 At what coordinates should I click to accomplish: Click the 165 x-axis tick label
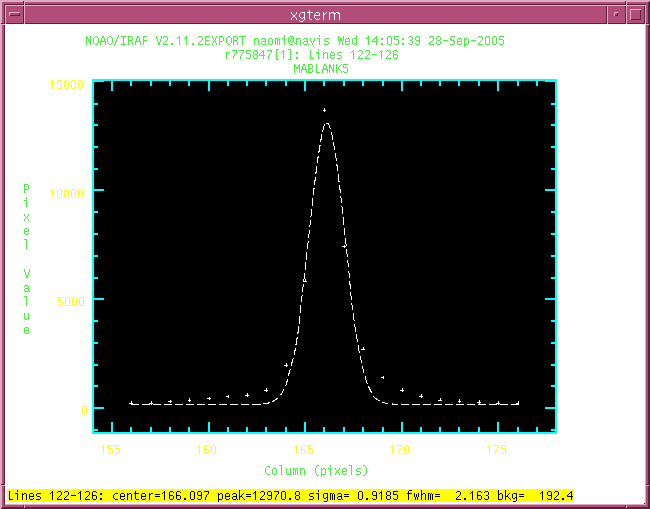[x=304, y=450]
